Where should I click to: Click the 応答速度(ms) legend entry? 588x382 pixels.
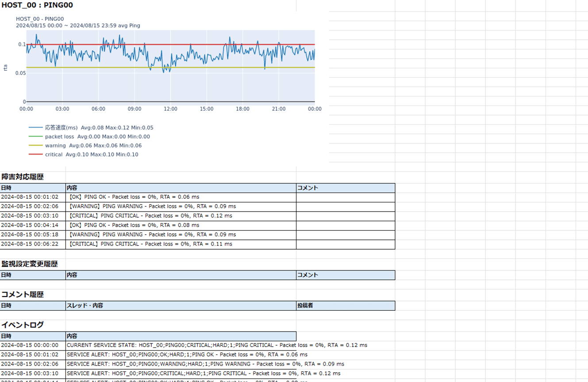pos(91,127)
